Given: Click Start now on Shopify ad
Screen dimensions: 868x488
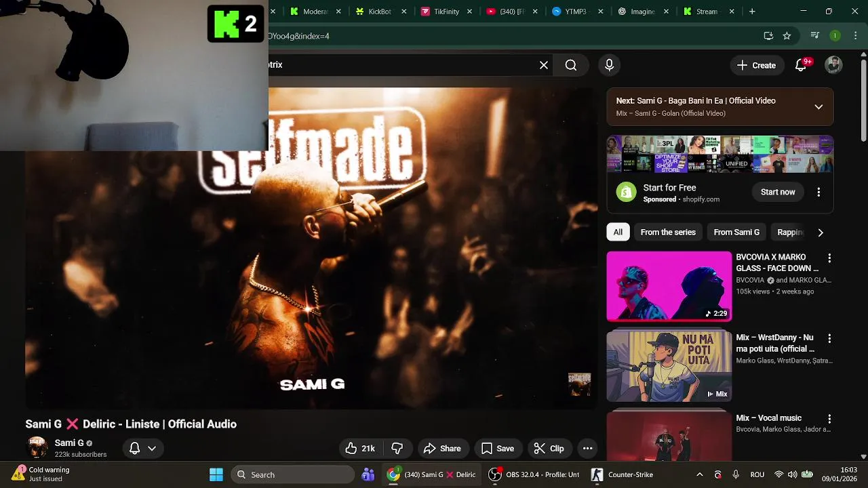Looking at the screenshot, I should point(778,192).
